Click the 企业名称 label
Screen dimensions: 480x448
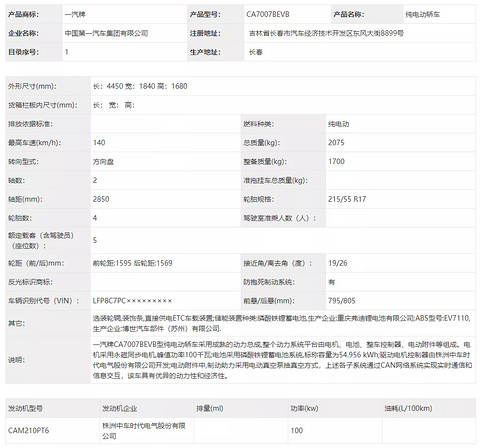(x=23, y=33)
